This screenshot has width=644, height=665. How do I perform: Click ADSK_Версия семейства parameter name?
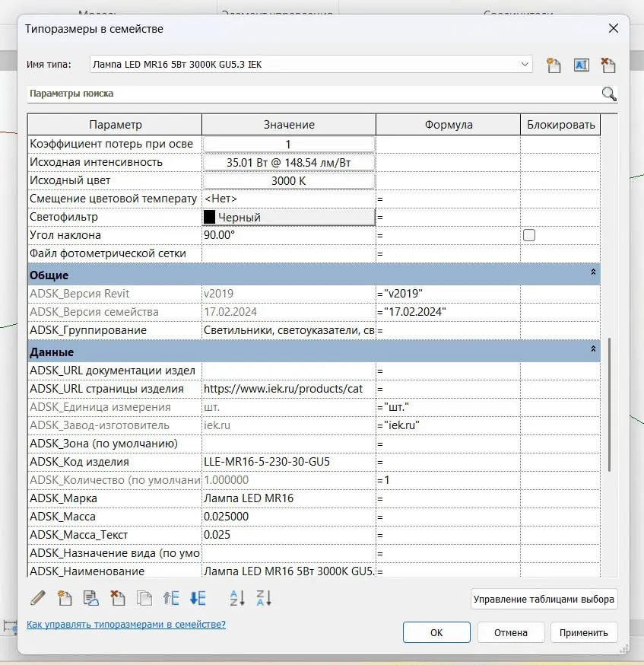tap(94, 312)
